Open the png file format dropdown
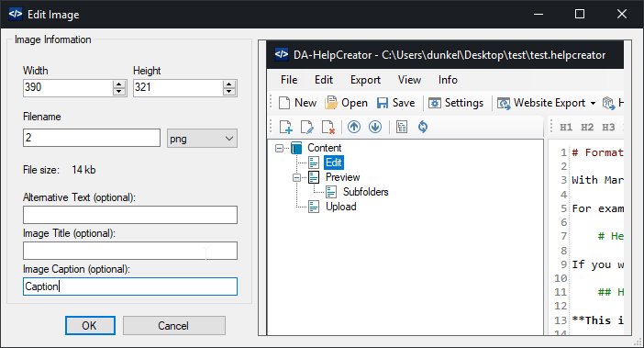This screenshot has width=644, height=348. (x=202, y=139)
